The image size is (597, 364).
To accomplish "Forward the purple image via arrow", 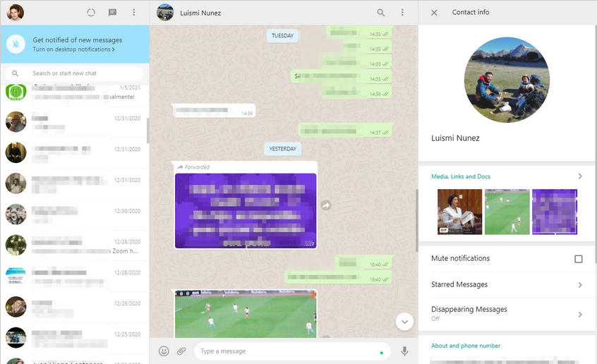I will (326, 205).
